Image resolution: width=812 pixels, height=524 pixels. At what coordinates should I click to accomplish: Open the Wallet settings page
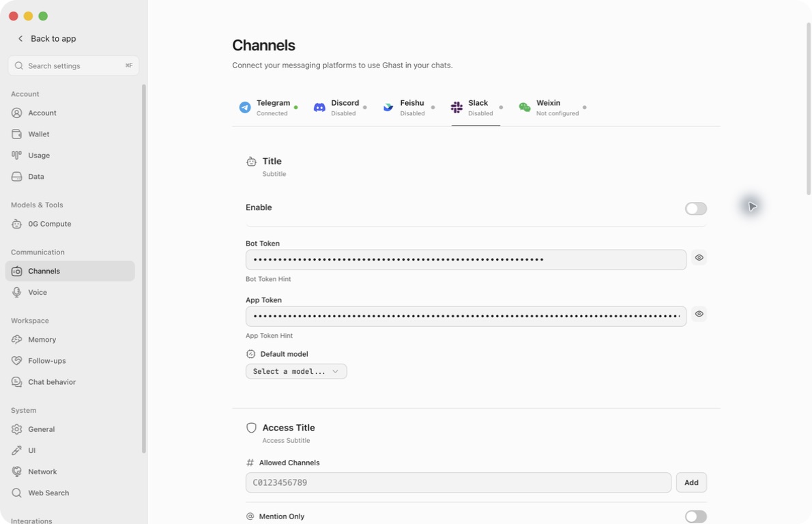pos(70,134)
